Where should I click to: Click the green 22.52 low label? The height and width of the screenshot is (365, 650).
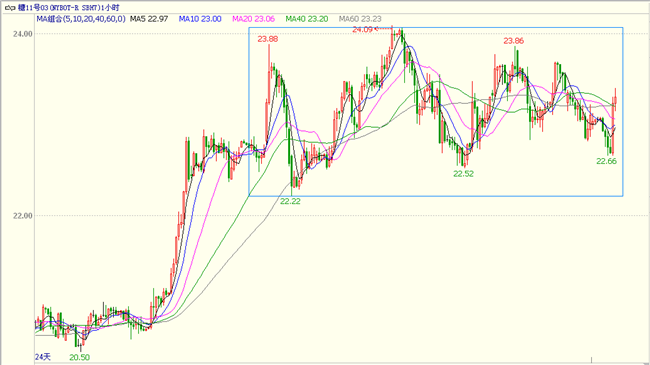tap(463, 174)
